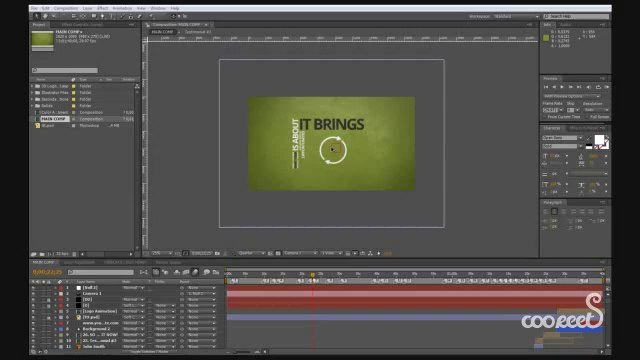Click the white fill color swatch
Image resolution: width=640 pixels, height=360 pixels.
599,140
